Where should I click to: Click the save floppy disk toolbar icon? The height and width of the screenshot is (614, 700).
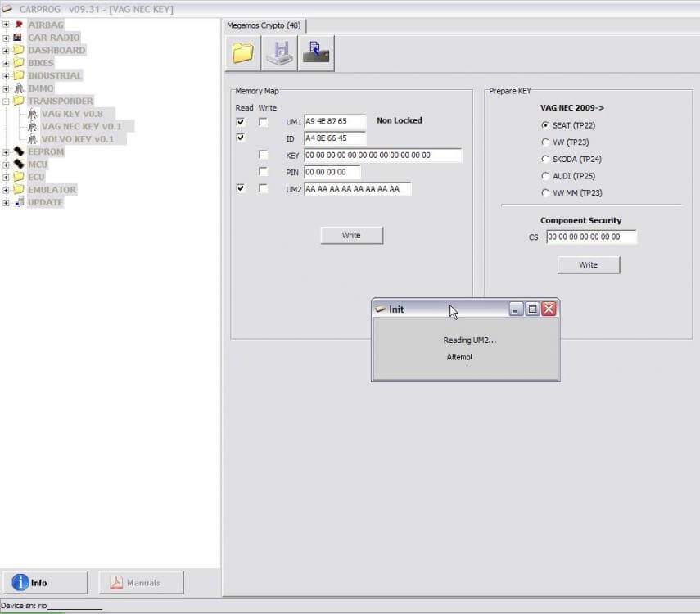(279, 53)
